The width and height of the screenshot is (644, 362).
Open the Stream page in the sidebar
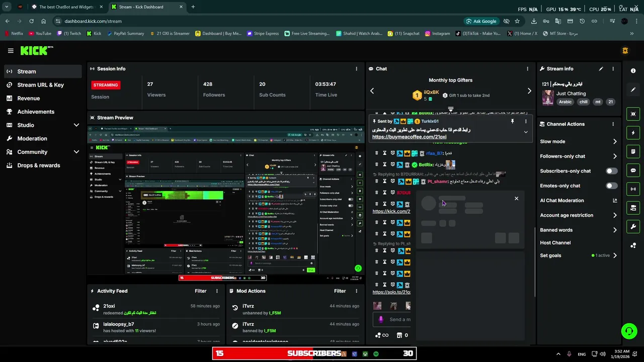tap(43, 71)
